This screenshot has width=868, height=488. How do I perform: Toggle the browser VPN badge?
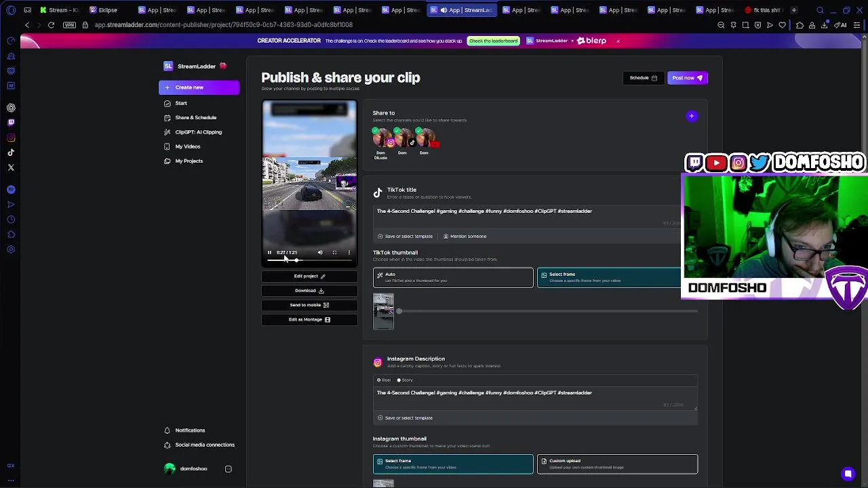69,25
